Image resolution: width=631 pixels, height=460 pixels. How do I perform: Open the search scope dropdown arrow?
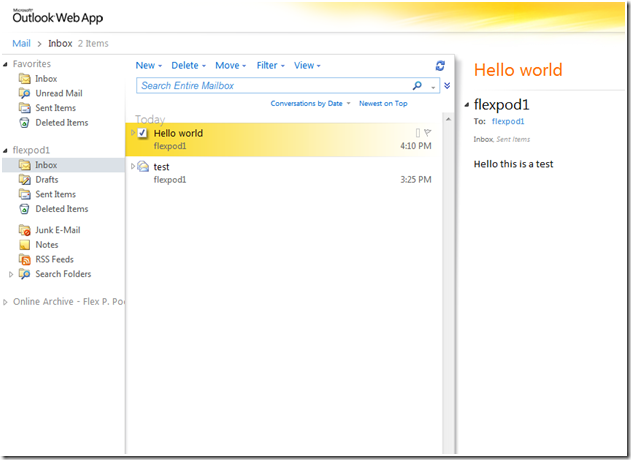click(433, 87)
